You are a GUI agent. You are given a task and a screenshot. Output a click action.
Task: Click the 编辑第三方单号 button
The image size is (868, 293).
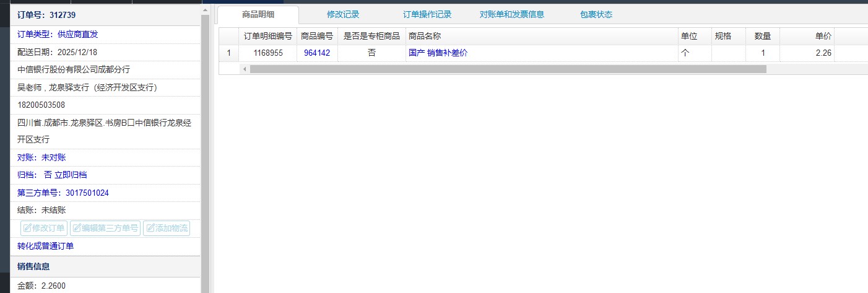tap(105, 229)
